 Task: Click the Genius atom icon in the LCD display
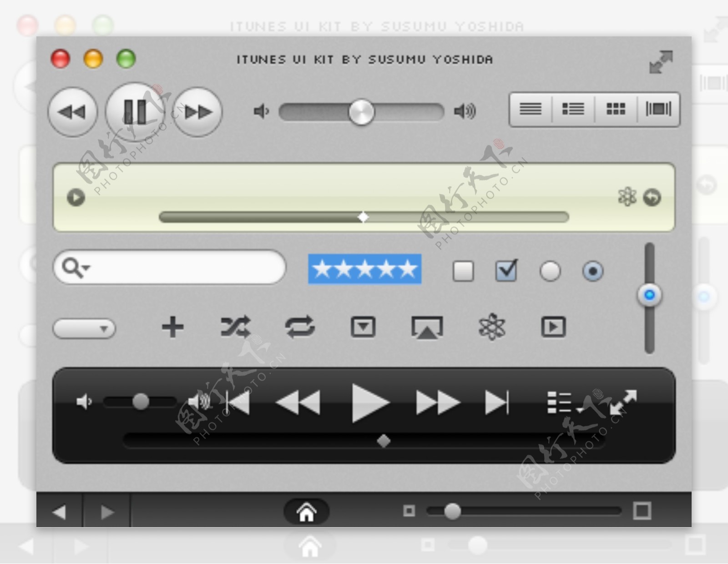click(x=627, y=197)
